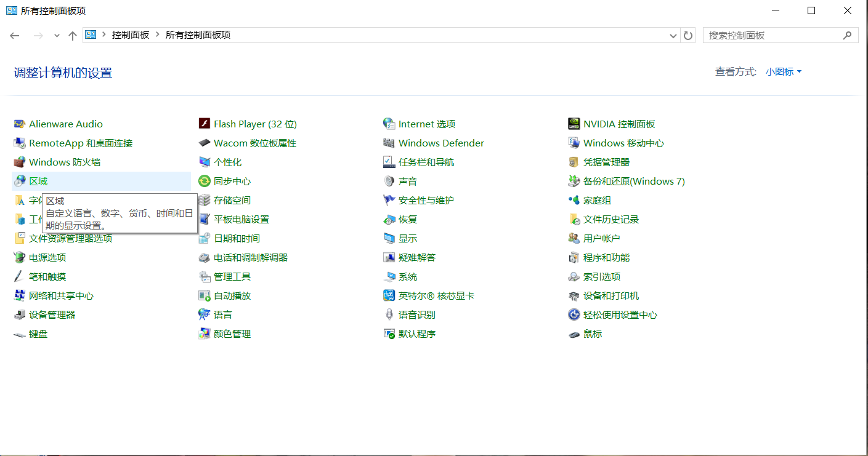Open the 疑难解答 link

[417, 257]
